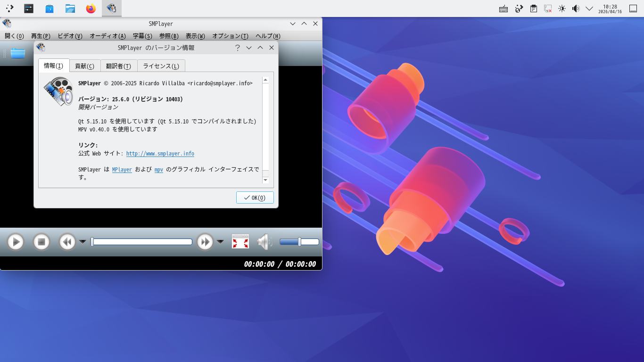Click the Rewind double-arrow button
This screenshot has width=644, height=362.
pyautogui.click(x=67, y=242)
